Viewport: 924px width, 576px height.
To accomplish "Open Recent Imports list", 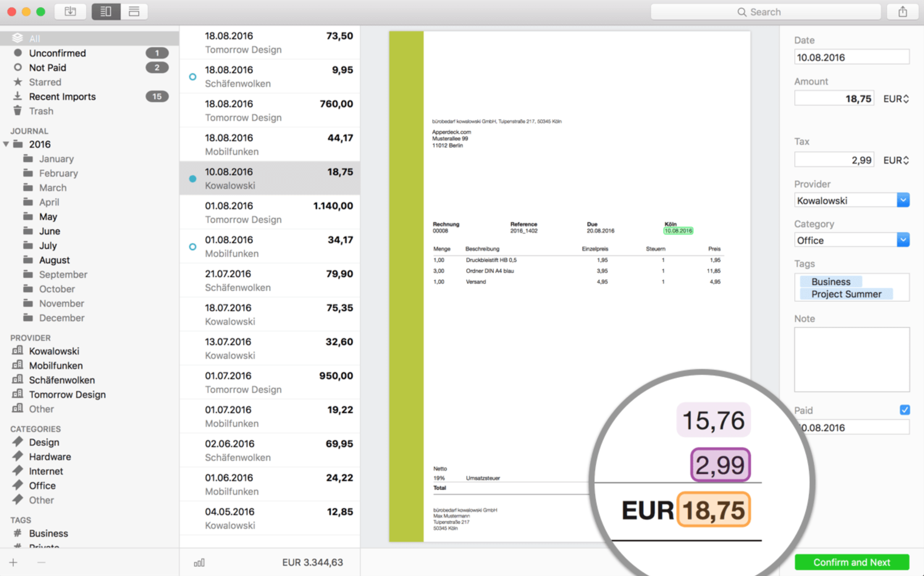I will [x=89, y=96].
